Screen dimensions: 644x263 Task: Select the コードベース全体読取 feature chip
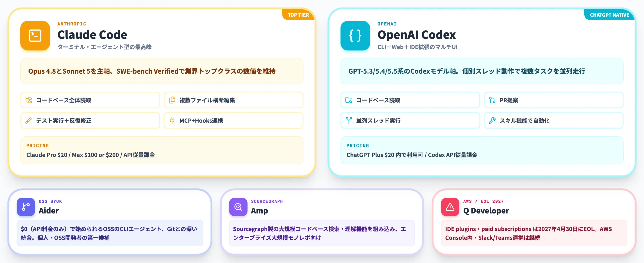click(90, 100)
